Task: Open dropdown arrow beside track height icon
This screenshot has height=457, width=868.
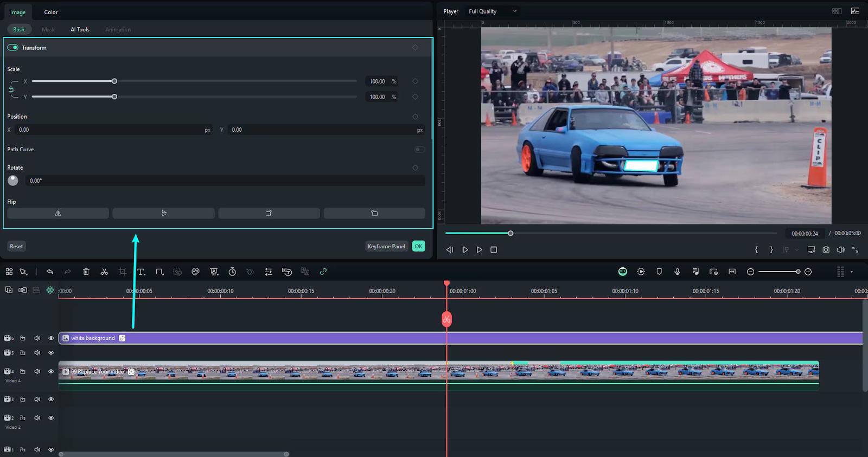Action: click(x=852, y=272)
